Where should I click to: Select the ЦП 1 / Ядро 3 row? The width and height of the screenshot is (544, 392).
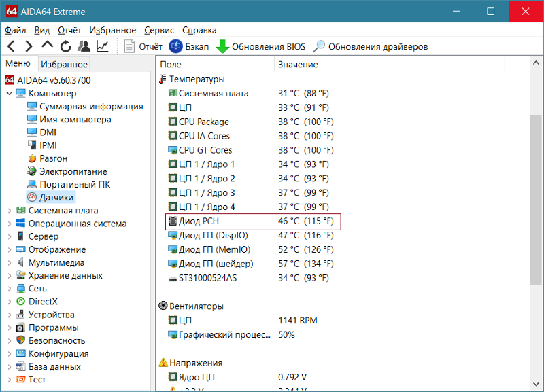point(249,192)
